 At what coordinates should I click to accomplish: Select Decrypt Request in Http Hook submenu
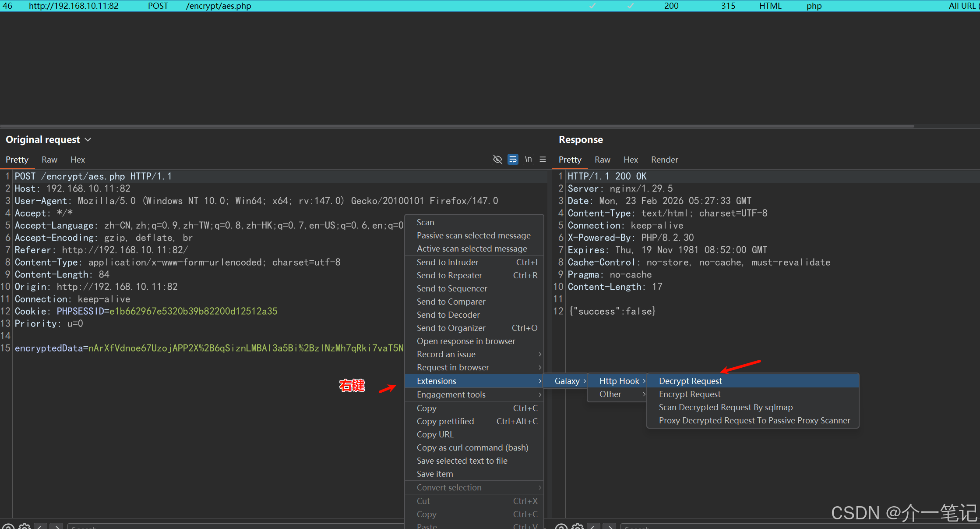[x=690, y=381]
